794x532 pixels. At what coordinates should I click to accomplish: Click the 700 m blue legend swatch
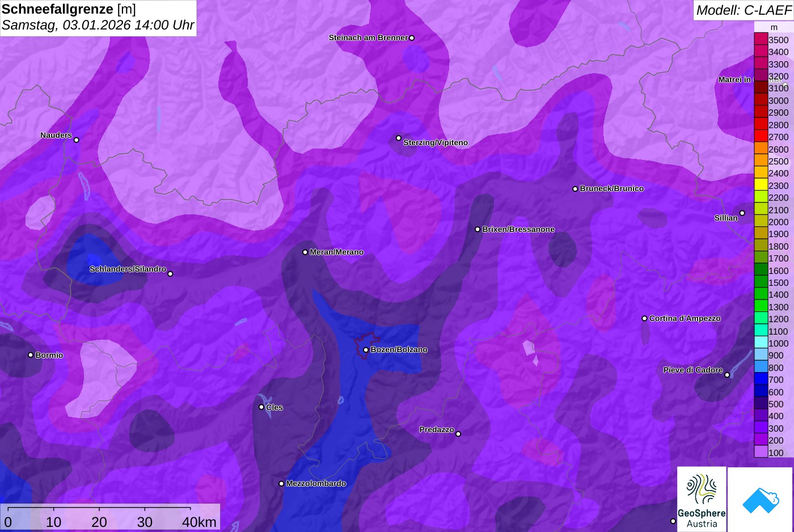(761, 379)
